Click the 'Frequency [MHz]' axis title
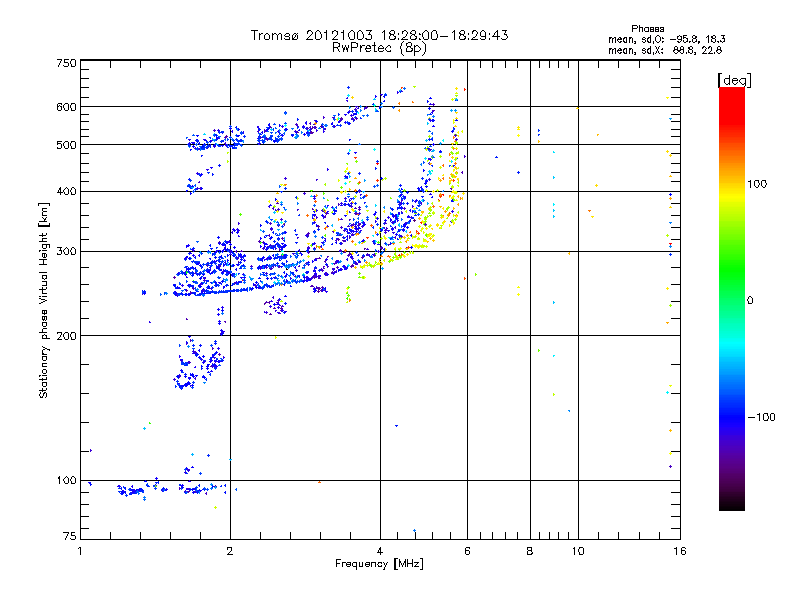The width and height of the screenshot is (800, 600). [x=379, y=564]
